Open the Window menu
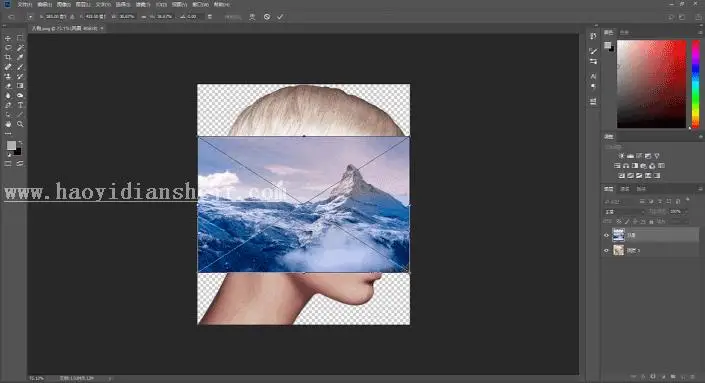Image resolution: width=705 pixels, height=383 pixels. [201, 4]
